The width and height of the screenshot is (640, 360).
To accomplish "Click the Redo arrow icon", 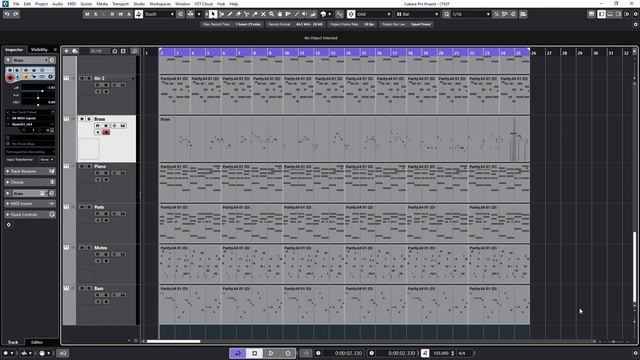I will point(16,14).
